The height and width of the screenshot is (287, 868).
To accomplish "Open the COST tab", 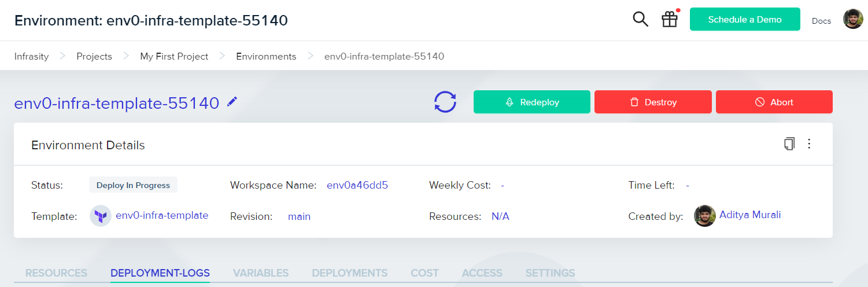I will (x=425, y=273).
